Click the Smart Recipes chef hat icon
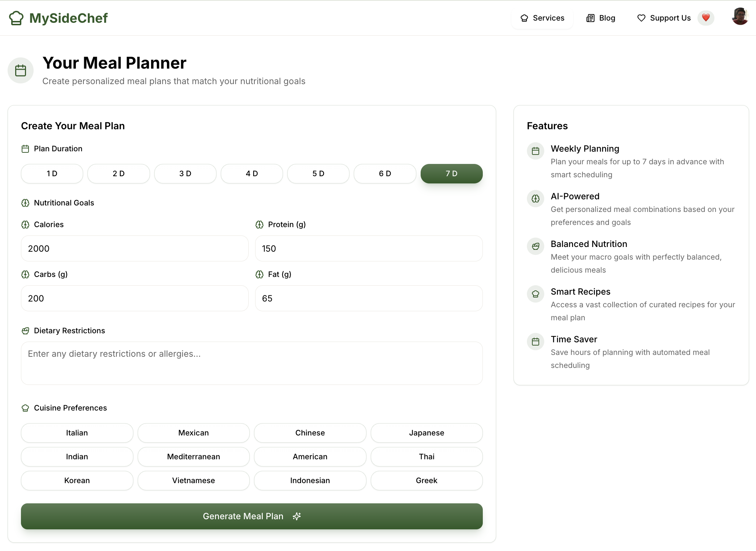The image size is (756, 551). 535,294
